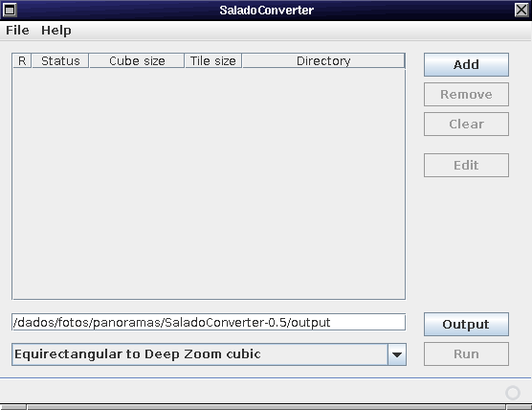Close the SaladoConverter window
The width and height of the screenshot is (532, 410).
[521, 10]
